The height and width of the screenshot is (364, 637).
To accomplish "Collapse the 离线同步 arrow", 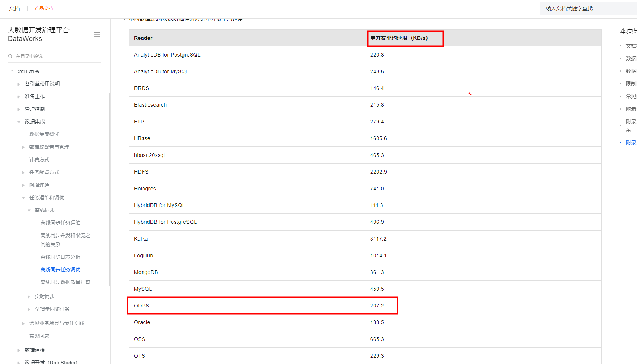I will (x=29, y=210).
